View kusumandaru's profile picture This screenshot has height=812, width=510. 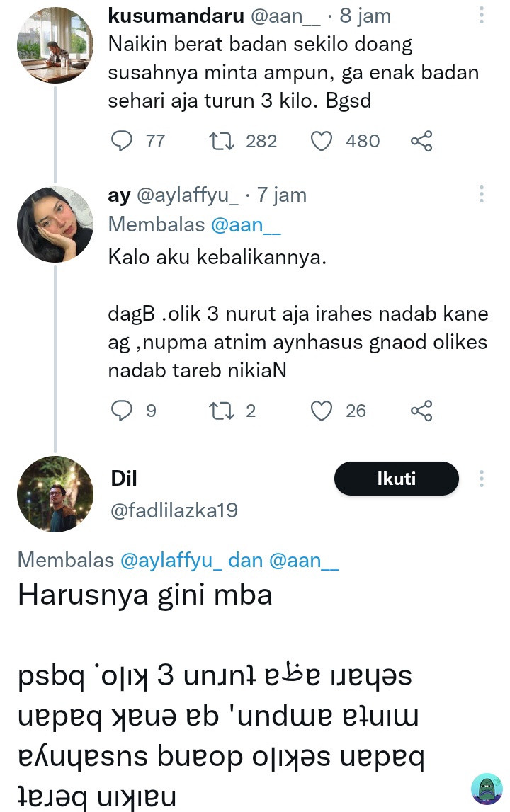55,45
